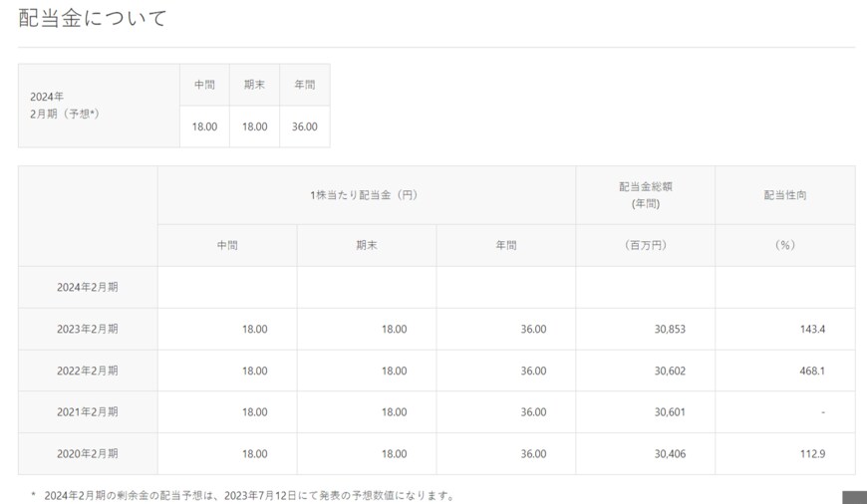The width and height of the screenshot is (867, 504).
Task: Click the gray back-to-top button
Action: [x=854, y=497]
